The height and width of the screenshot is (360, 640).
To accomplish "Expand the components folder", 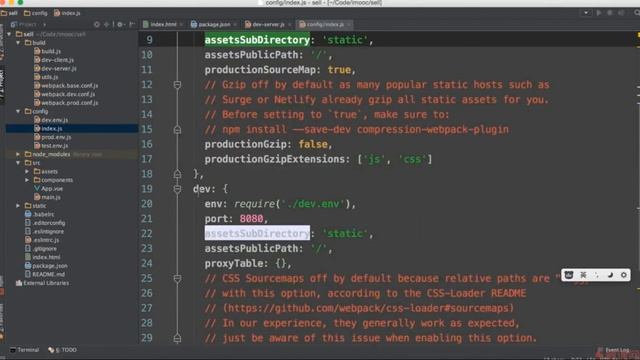I will (x=27, y=180).
